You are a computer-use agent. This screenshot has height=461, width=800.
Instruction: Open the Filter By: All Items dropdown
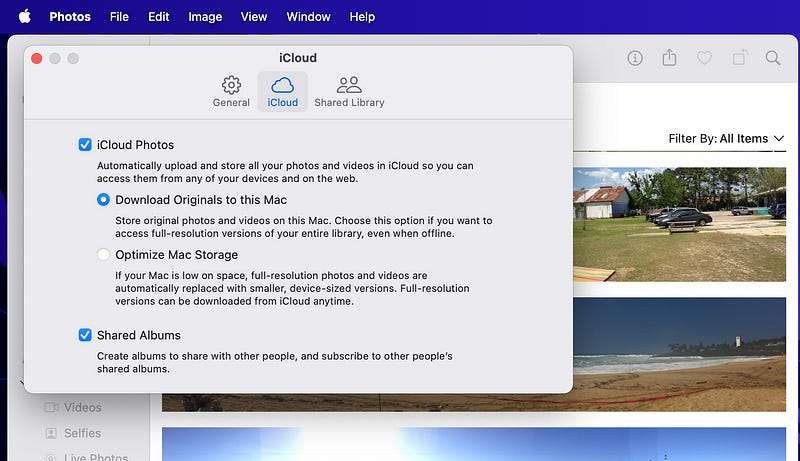(726, 139)
